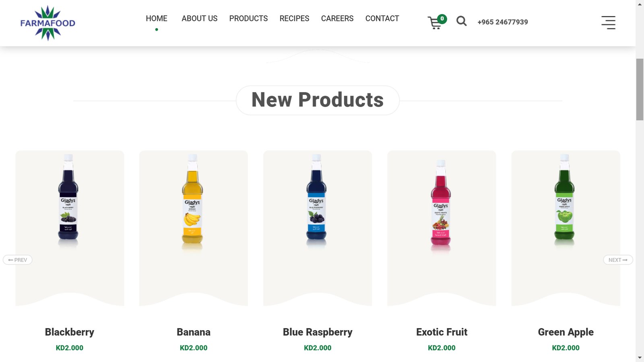Select the Blackberry syrup bottle image
The image size is (644, 362).
click(x=68, y=200)
